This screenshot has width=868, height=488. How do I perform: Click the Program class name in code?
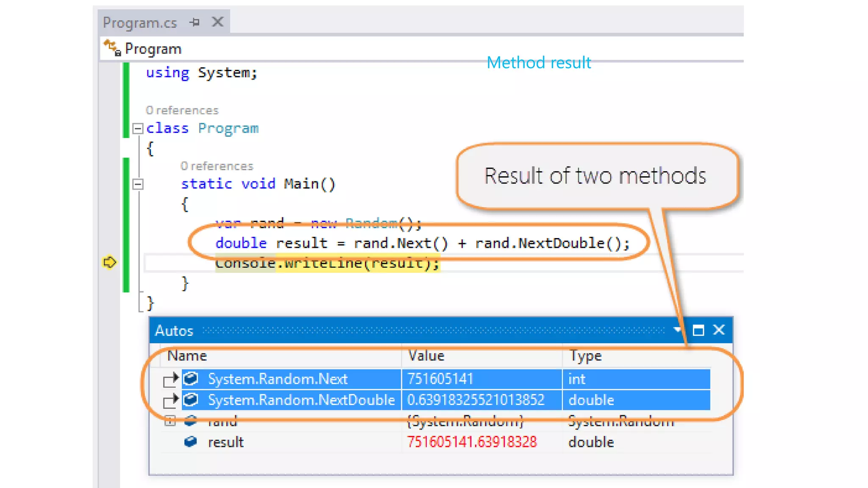pos(228,128)
